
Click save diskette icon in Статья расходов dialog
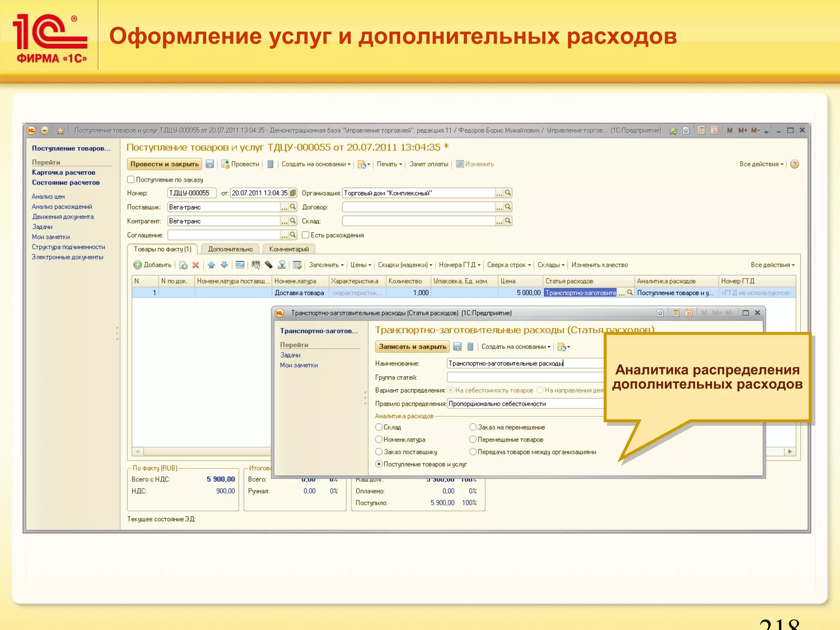[457, 347]
